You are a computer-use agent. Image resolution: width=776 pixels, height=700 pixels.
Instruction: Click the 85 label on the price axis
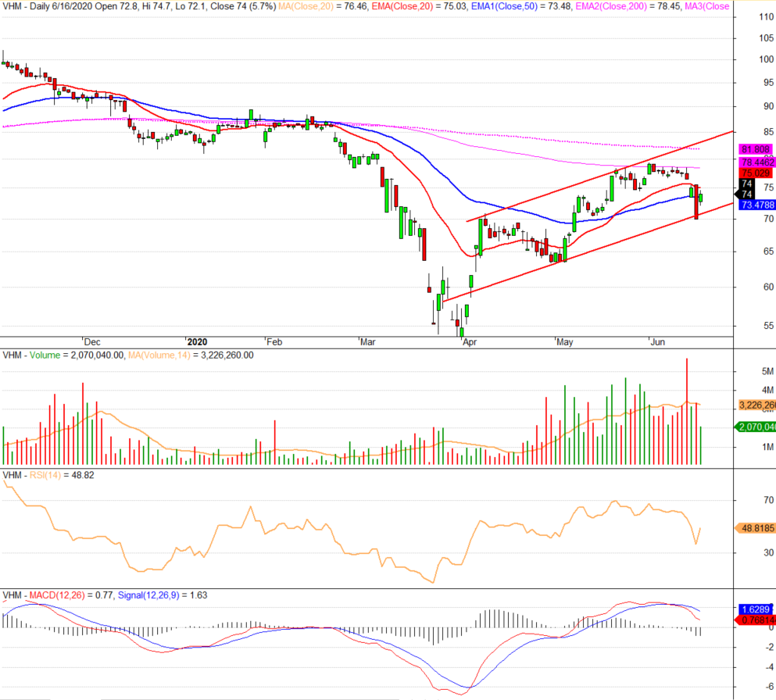(769, 132)
